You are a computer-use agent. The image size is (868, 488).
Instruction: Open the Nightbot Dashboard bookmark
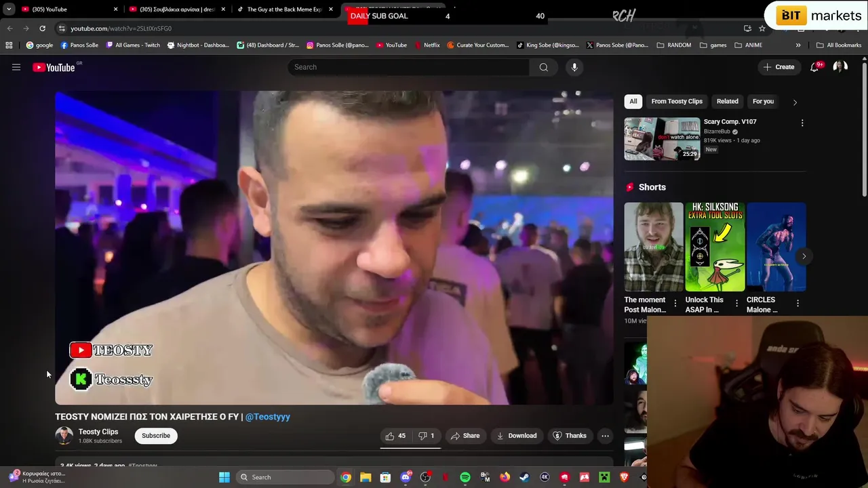198,45
